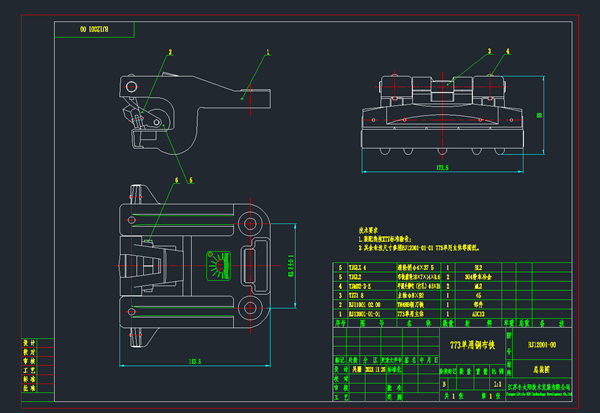Select parts list row 1 drawing number cell
600x413 pixels.
(364, 314)
